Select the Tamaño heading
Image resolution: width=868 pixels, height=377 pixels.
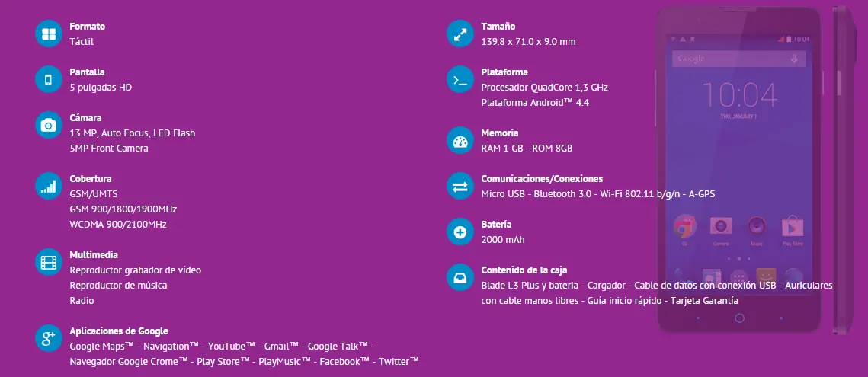[x=498, y=27]
